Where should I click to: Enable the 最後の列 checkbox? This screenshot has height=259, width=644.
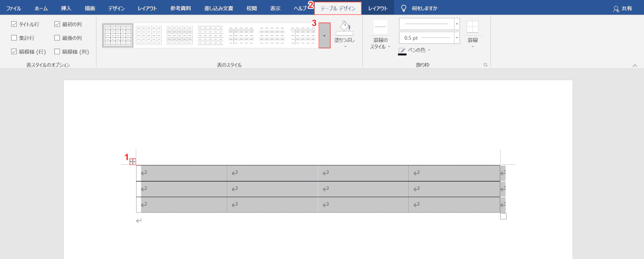point(57,38)
